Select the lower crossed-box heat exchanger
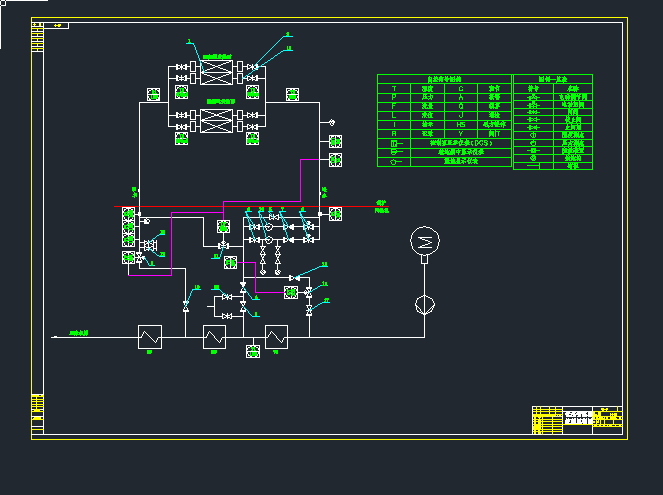Screen dimensions: 663x495 216,121
